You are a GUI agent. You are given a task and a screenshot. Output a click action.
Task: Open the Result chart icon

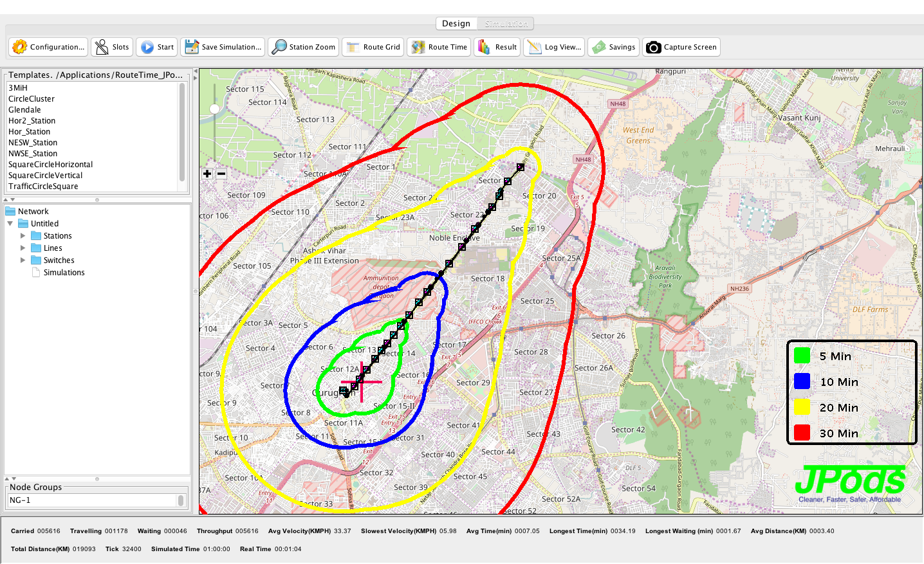point(483,47)
